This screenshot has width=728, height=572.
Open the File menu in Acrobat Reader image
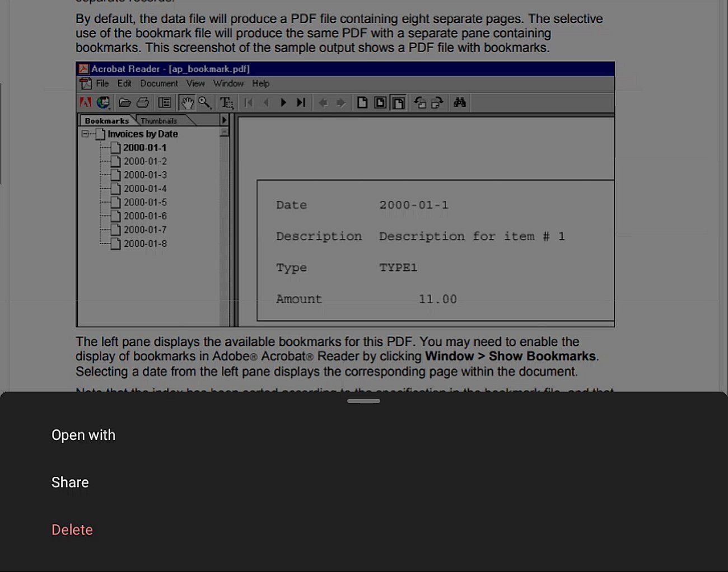click(102, 83)
